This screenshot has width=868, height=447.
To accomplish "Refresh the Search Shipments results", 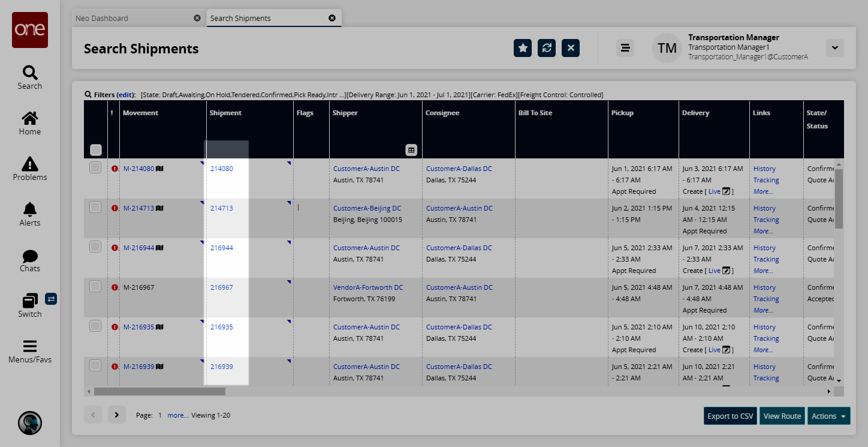I will [547, 48].
